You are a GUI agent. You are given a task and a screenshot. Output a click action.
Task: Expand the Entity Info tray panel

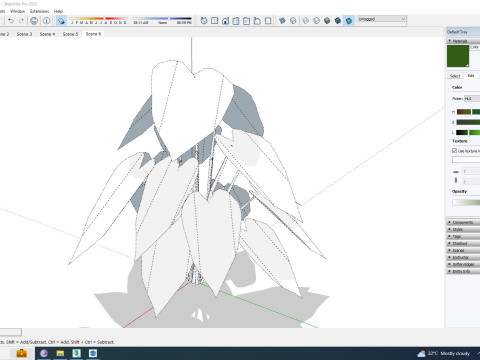(x=463, y=271)
